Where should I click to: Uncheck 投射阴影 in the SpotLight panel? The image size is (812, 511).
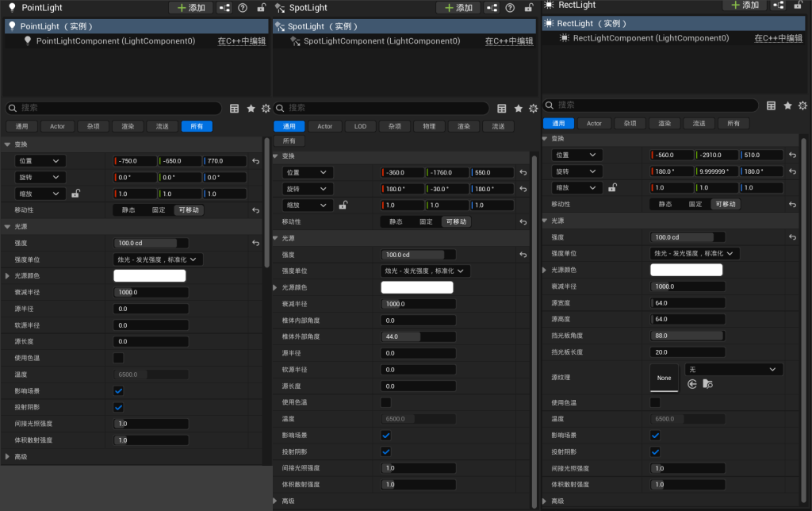tap(386, 451)
